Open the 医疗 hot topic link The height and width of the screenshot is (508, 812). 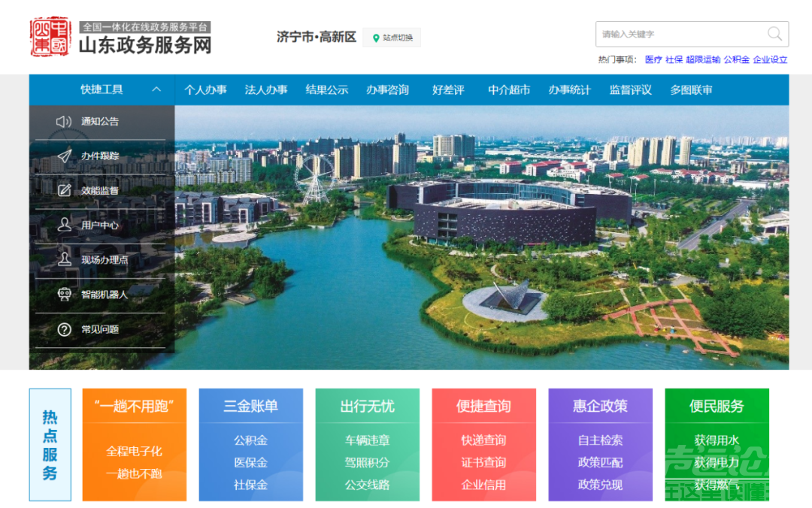pyautogui.click(x=652, y=59)
